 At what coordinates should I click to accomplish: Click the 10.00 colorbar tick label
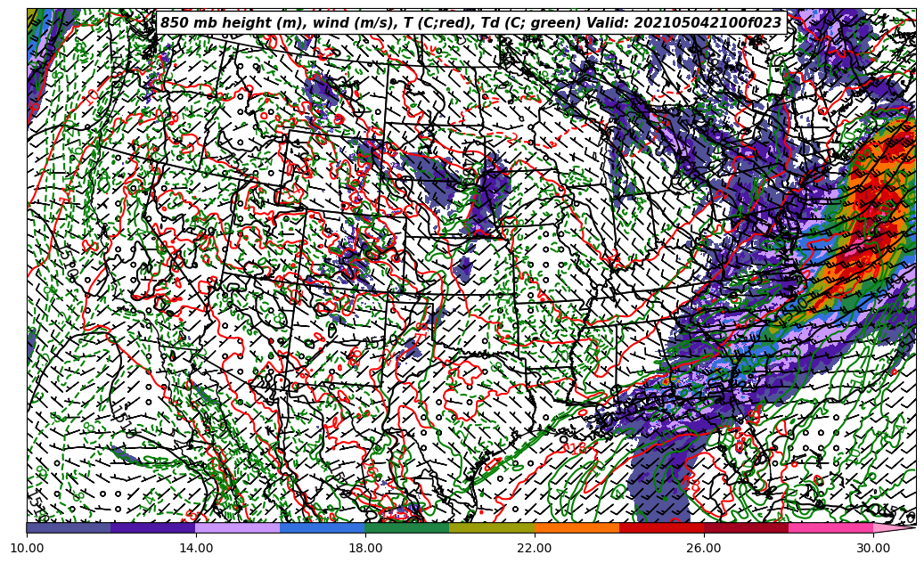[x=27, y=548]
